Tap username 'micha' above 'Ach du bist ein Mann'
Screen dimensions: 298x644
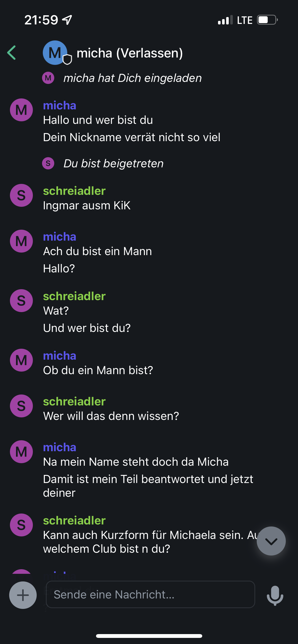(60, 237)
